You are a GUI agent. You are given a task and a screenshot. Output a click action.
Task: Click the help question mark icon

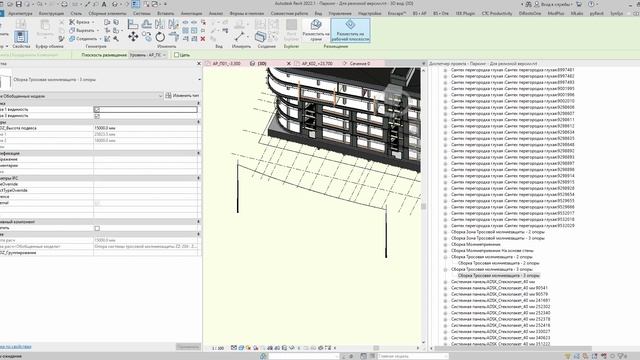coord(591,4)
